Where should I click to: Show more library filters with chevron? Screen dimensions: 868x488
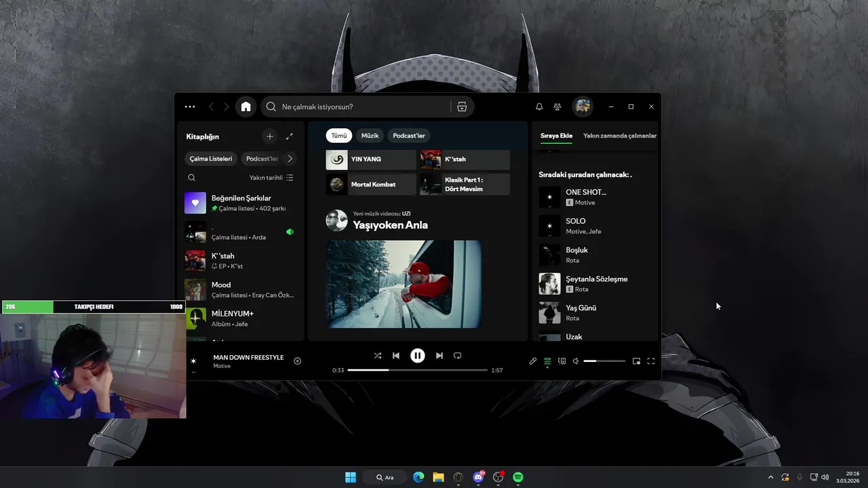pyautogui.click(x=290, y=159)
